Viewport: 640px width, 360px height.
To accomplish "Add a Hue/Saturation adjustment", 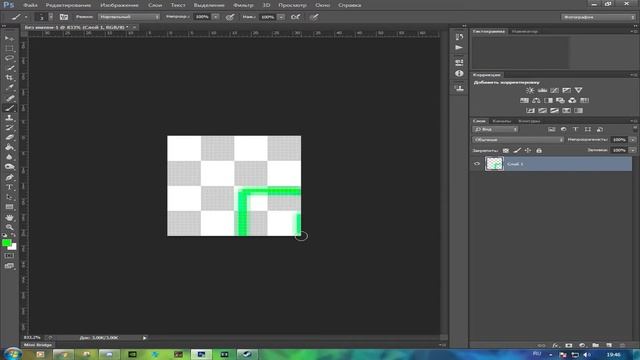I will (524, 100).
